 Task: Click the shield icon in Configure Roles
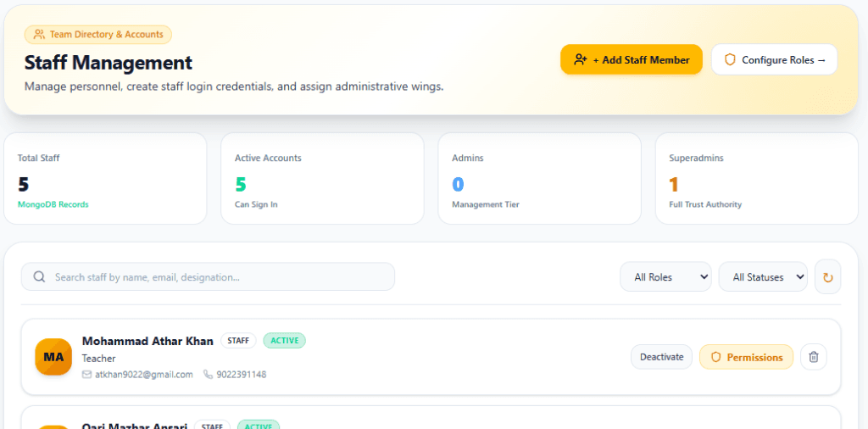[730, 60]
